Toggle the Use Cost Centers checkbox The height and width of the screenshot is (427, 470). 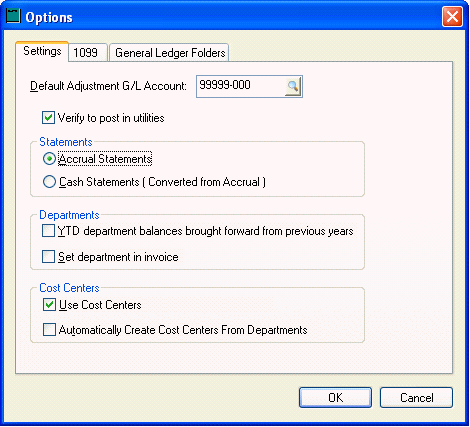click(49, 305)
